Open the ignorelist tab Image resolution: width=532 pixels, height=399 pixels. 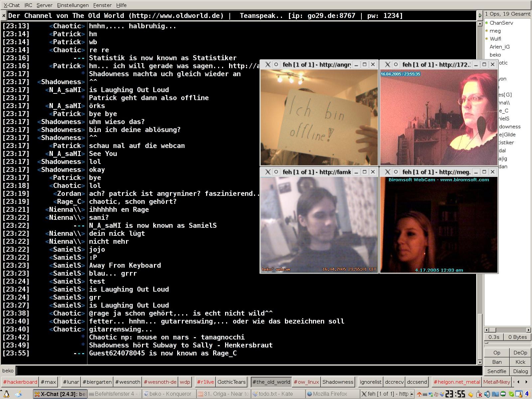coord(370,382)
